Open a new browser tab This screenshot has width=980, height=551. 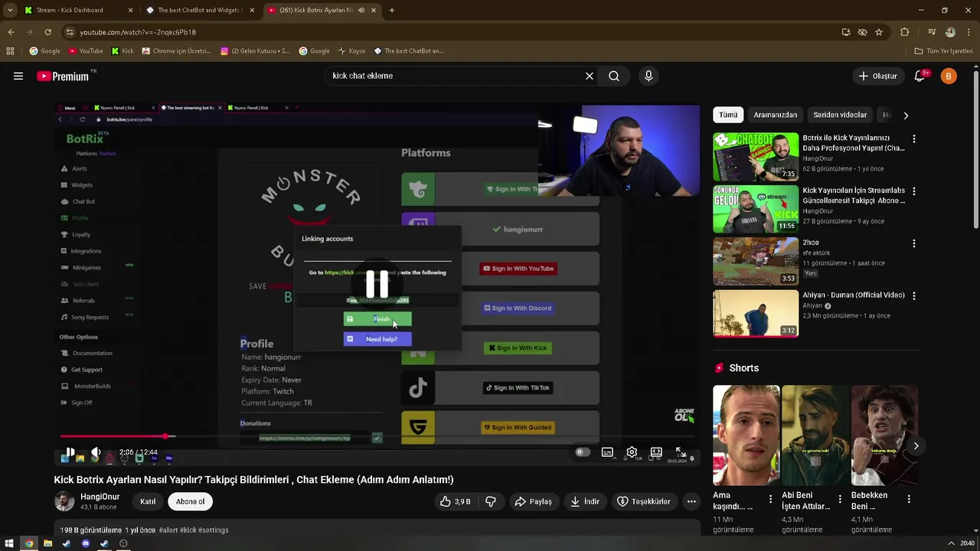coord(392,10)
